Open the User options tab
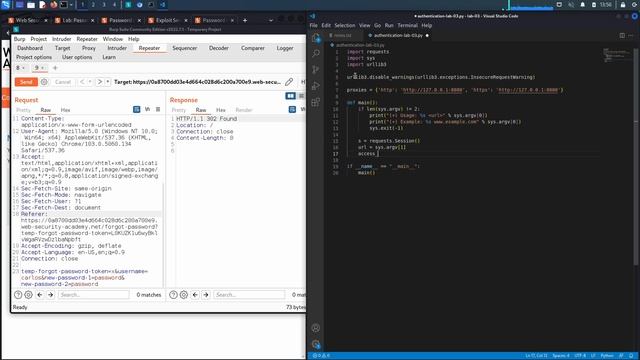 coord(77,57)
